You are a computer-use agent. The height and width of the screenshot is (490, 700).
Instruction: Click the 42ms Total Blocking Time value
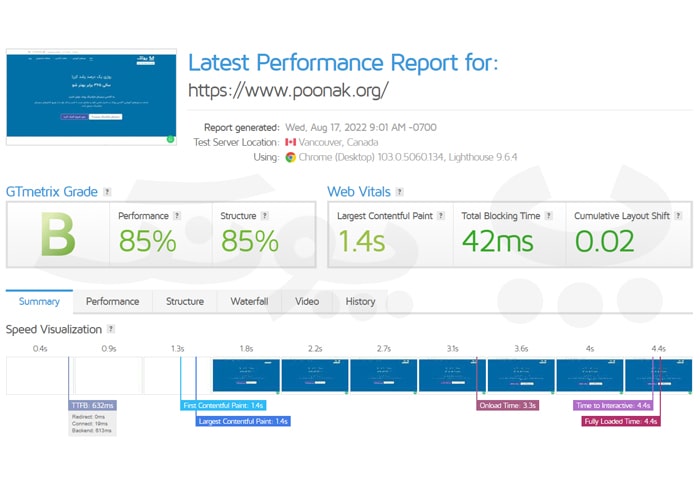pos(498,241)
